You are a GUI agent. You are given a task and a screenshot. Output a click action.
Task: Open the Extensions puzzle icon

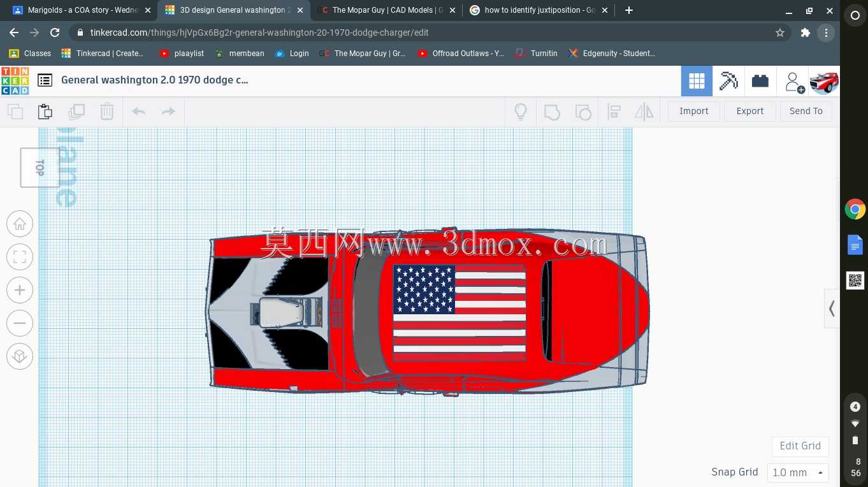[x=806, y=33]
